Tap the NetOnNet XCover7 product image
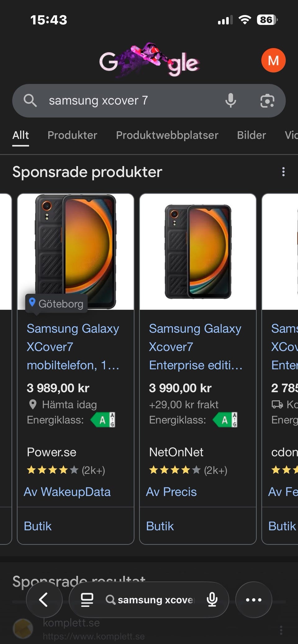 click(x=198, y=251)
